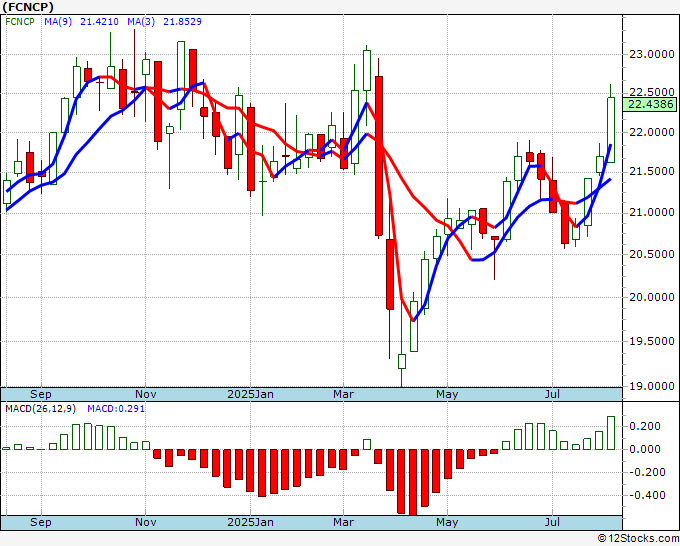680x546 pixels.
Task: Click the 20.5000 price axis label
Action: [x=651, y=254]
